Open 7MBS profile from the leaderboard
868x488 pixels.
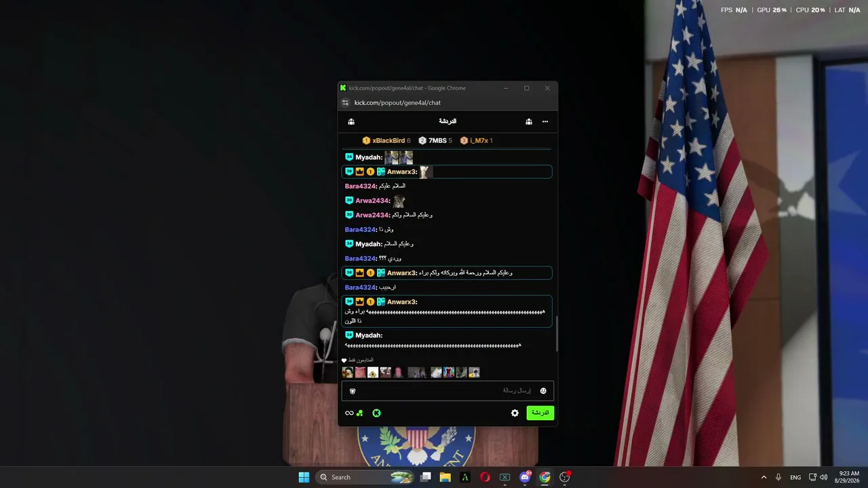click(x=437, y=140)
